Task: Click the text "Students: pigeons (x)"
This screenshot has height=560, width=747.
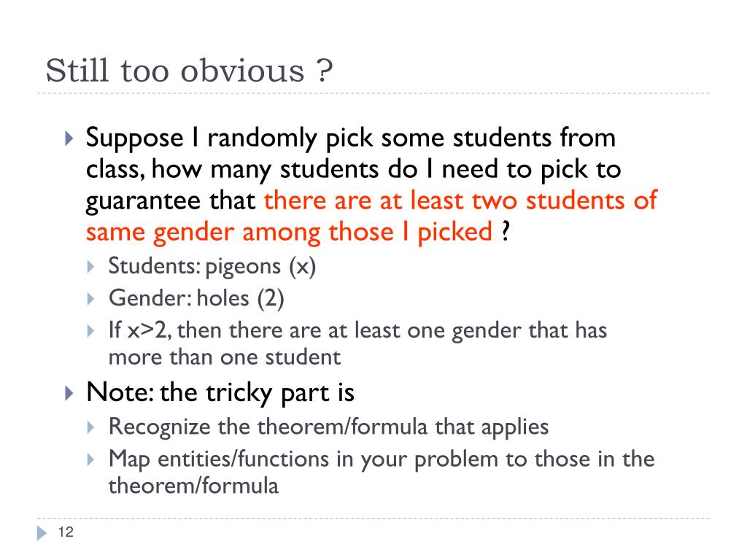Action: [212, 266]
